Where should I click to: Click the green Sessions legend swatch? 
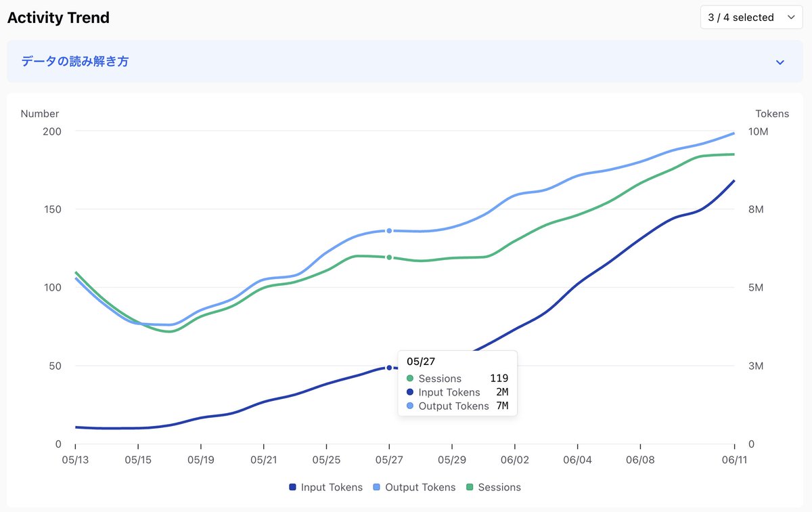pyautogui.click(x=471, y=487)
